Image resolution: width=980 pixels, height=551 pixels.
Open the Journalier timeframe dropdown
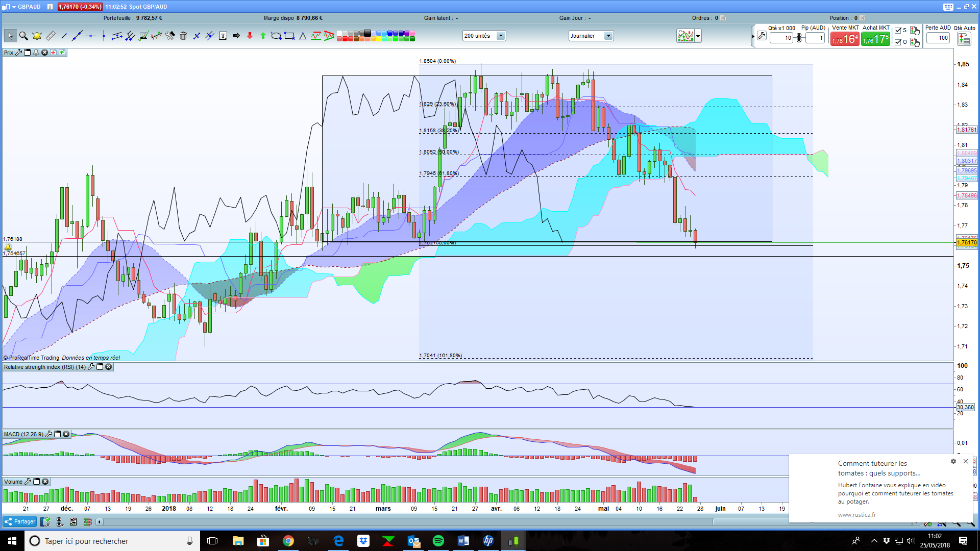click(x=608, y=36)
